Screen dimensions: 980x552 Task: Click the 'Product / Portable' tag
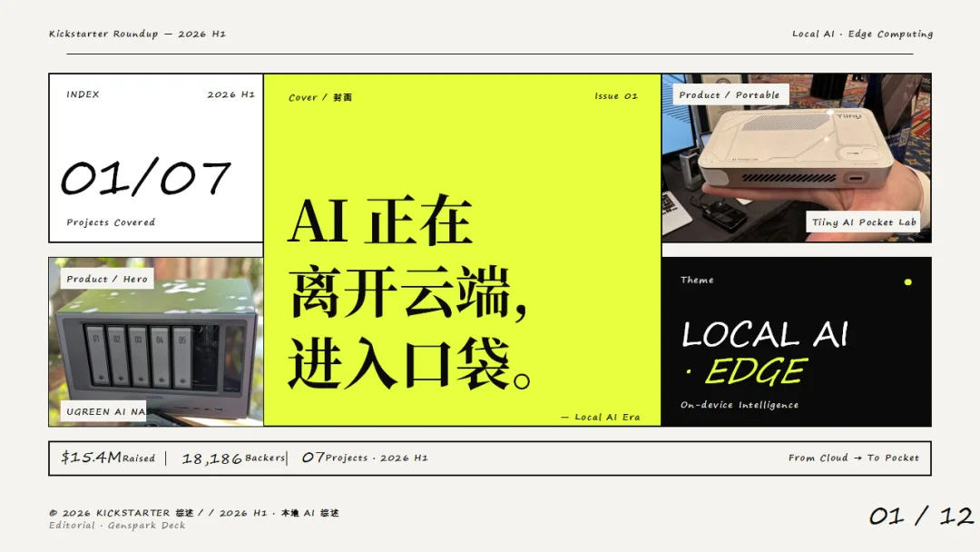(730, 95)
